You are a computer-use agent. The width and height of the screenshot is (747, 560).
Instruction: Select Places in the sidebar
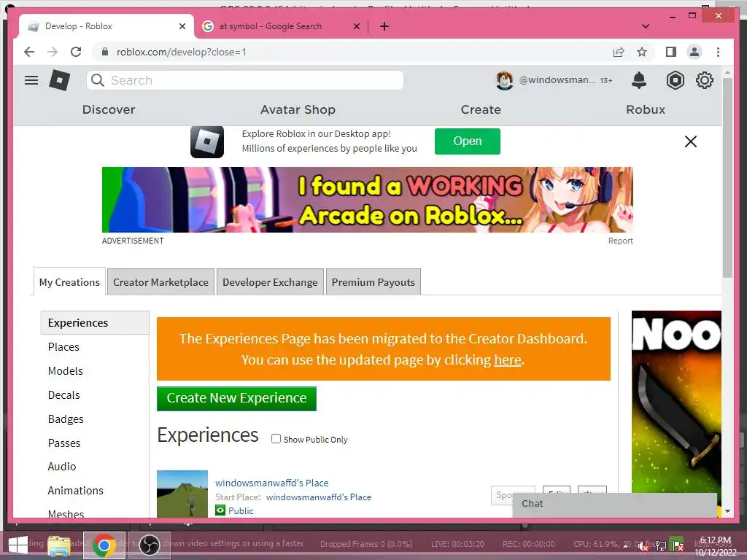(63, 346)
